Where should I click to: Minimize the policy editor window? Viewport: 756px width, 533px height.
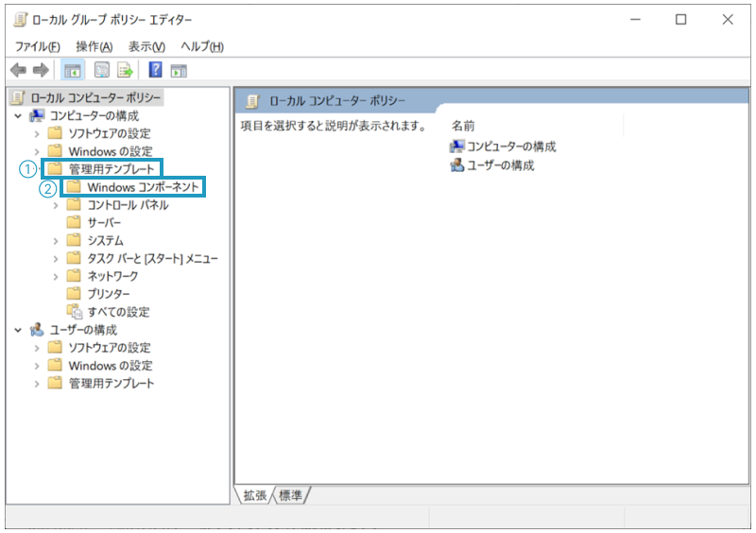tap(635, 20)
